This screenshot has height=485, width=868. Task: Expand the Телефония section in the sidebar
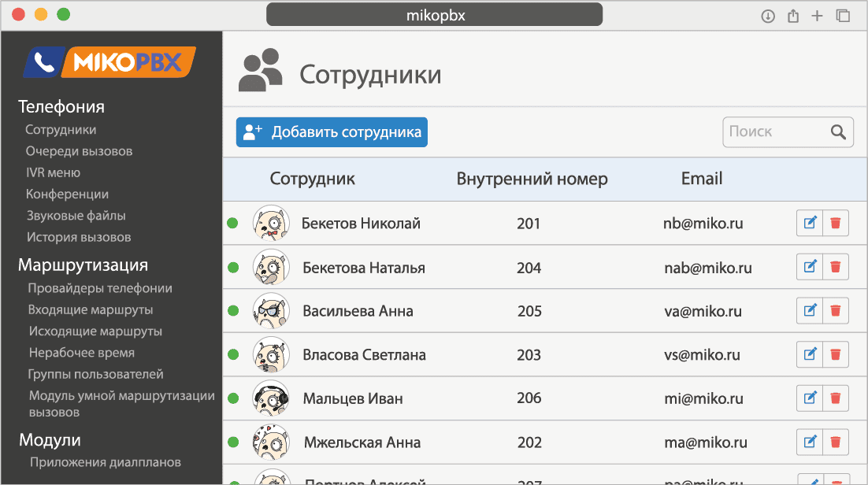point(61,106)
